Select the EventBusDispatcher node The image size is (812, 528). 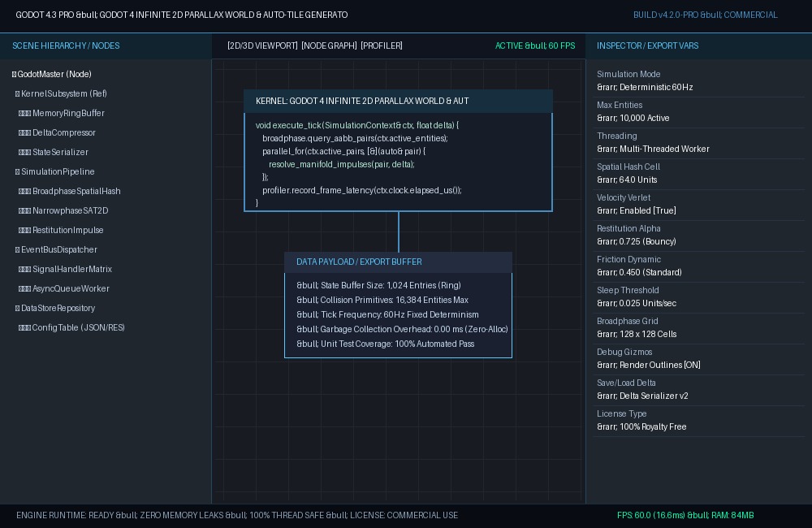[x=59, y=249]
